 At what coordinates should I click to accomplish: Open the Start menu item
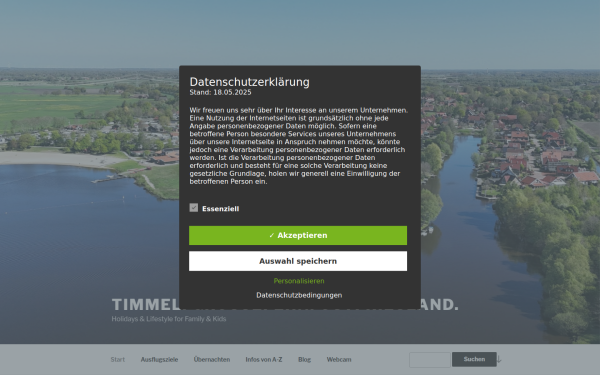117,359
